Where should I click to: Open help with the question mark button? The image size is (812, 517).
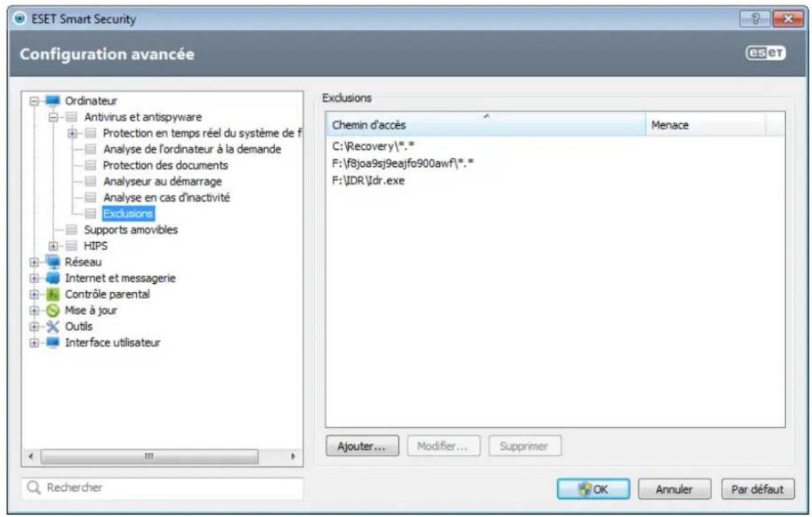(755, 18)
